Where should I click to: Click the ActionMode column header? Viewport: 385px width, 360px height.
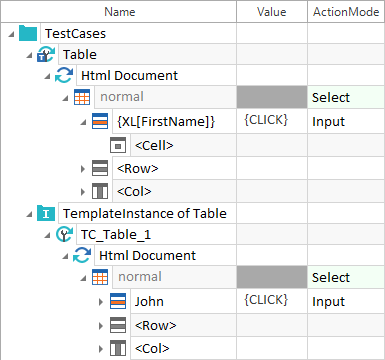click(346, 12)
